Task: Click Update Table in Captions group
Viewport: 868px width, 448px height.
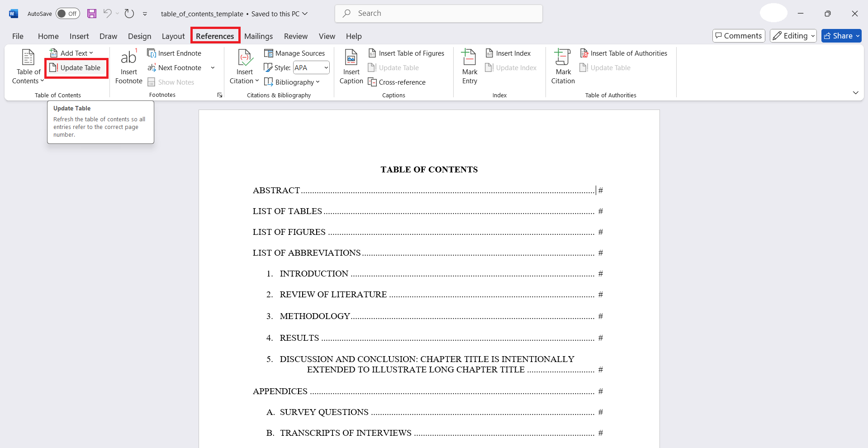Action: (394, 68)
